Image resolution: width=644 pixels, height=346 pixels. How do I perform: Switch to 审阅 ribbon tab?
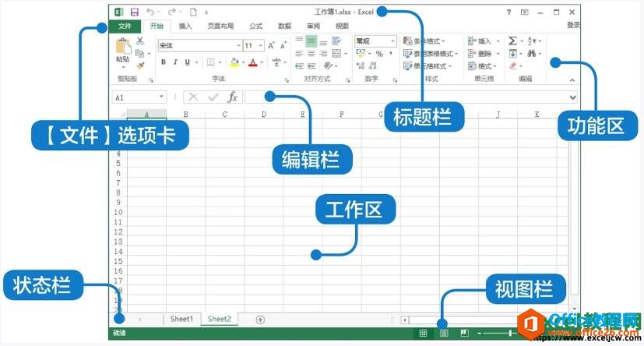tap(313, 26)
